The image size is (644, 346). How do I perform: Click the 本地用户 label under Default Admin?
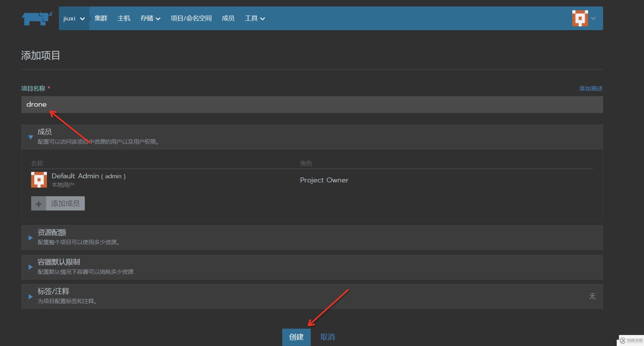63,185
